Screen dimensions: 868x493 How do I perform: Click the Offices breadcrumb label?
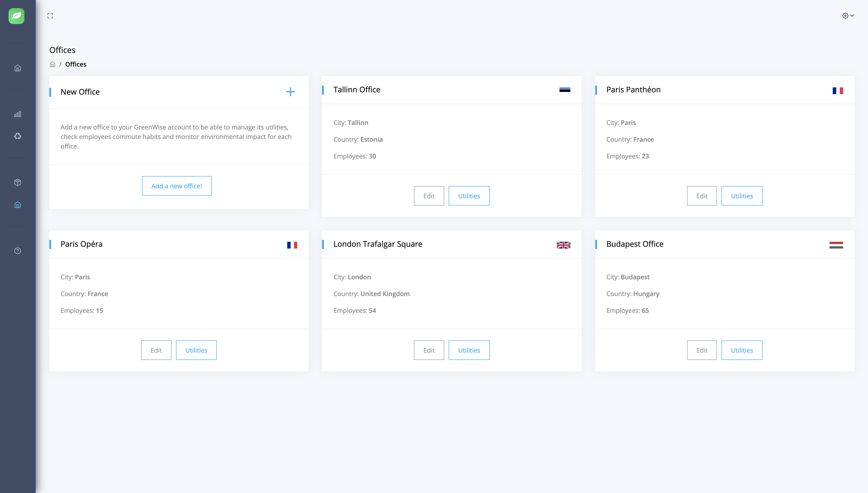(x=76, y=64)
